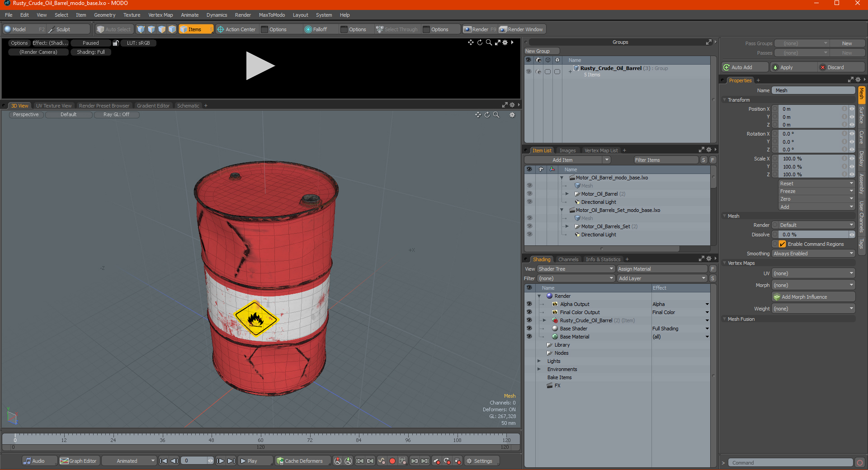The image size is (868, 470).
Task: Switch to Channels tab
Action: coord(568,259)
